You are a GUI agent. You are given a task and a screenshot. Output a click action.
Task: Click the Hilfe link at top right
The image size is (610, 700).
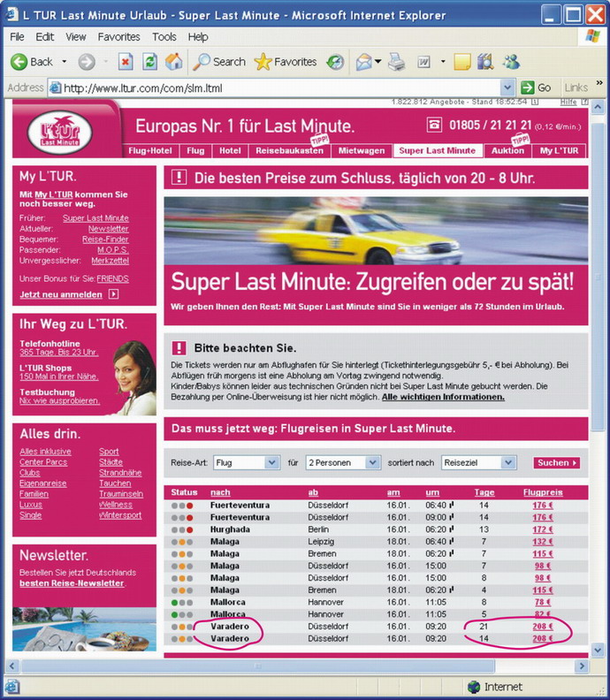tap(568, 103)
